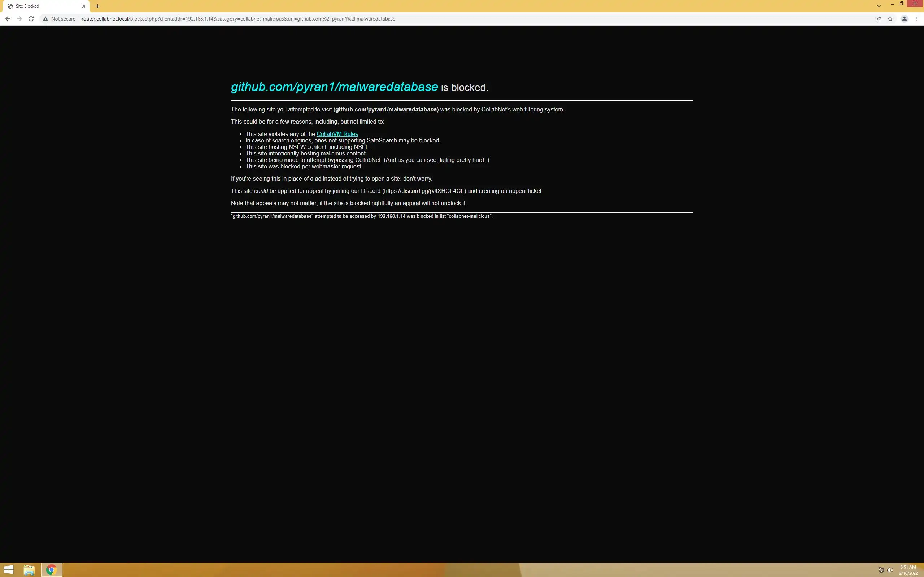Open the volume speaker tray icon
Viewport: 924px width, 577px height.
click(890, 570)
